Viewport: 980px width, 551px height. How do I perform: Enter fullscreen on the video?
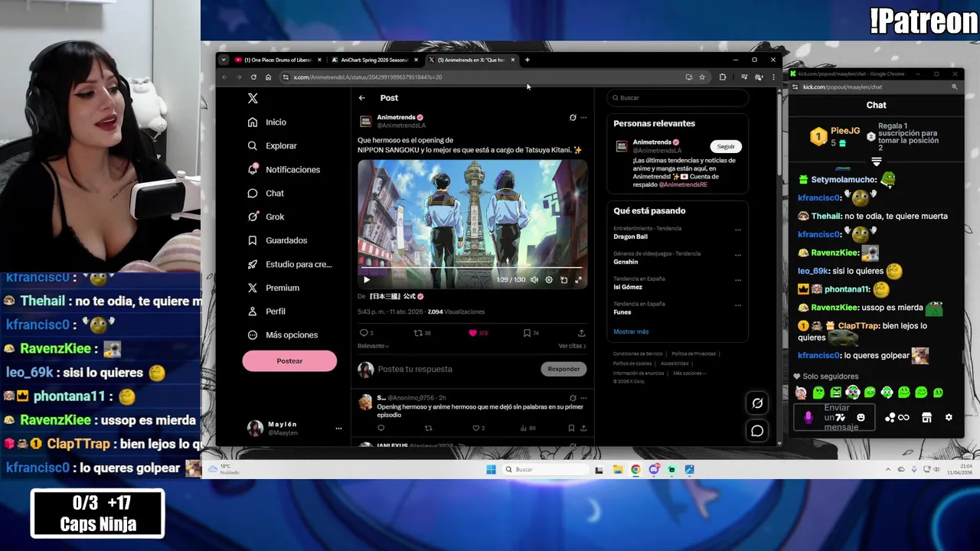pos(578,280)
